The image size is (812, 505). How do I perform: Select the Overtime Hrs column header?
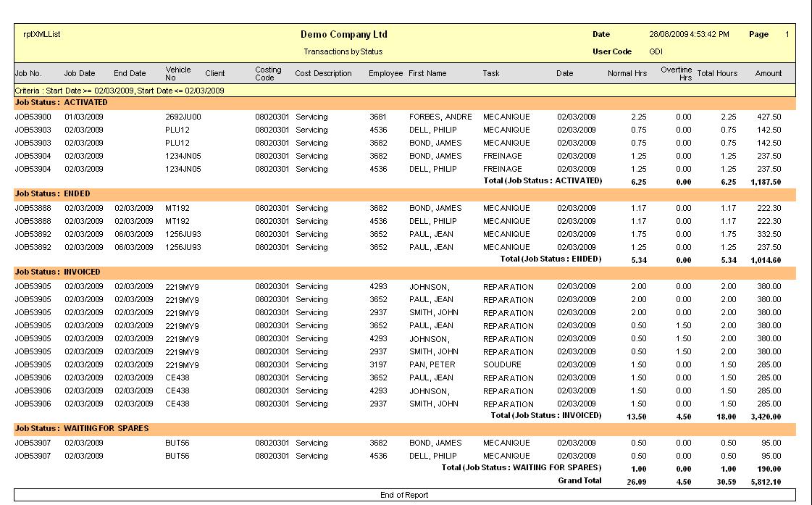pyautogui.click(x=677, y=73)
